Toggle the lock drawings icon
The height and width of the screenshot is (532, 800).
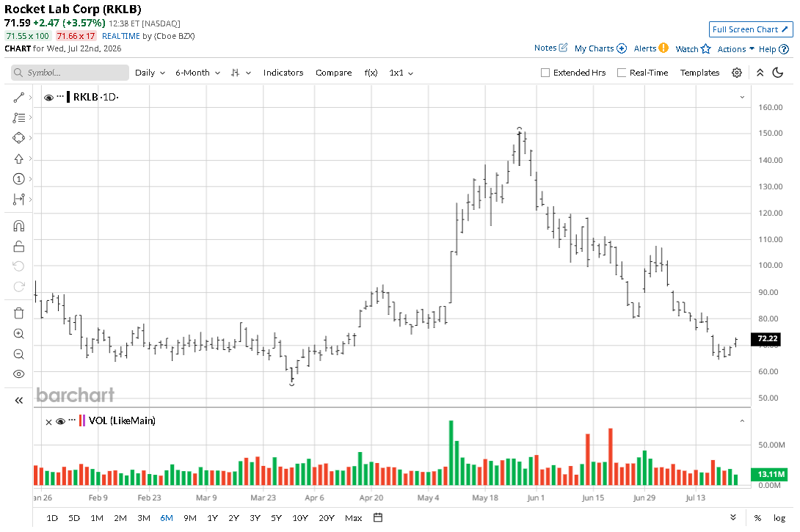(x=18, y=247)
